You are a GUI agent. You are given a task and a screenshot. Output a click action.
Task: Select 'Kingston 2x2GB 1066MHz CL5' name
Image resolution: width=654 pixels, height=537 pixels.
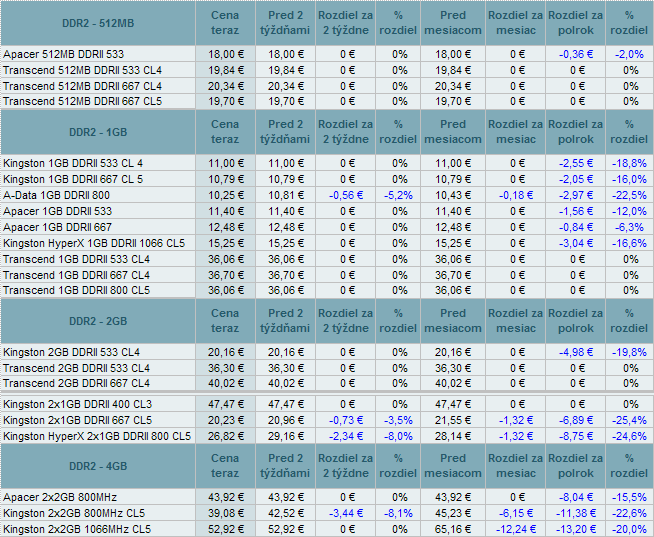77,529
